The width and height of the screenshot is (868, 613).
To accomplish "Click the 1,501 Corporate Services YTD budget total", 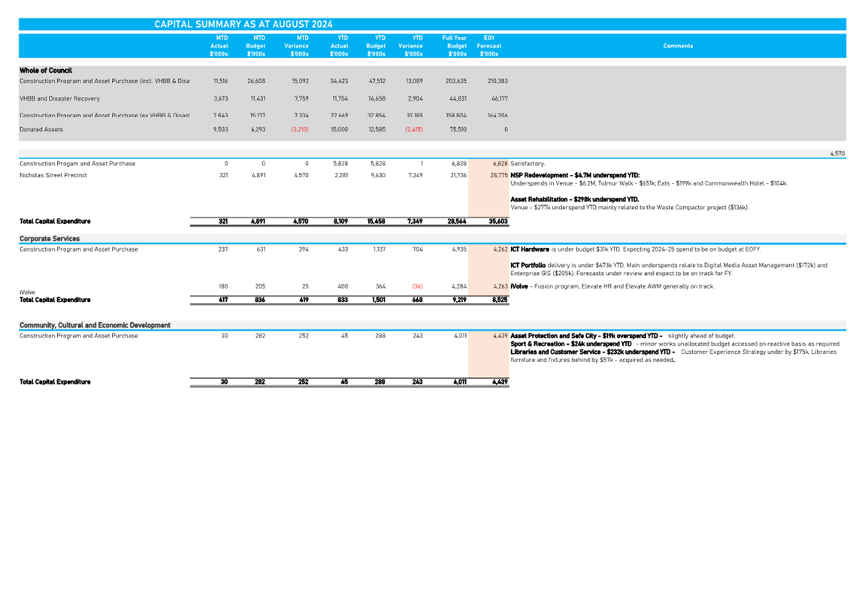I will coord(379,300).
